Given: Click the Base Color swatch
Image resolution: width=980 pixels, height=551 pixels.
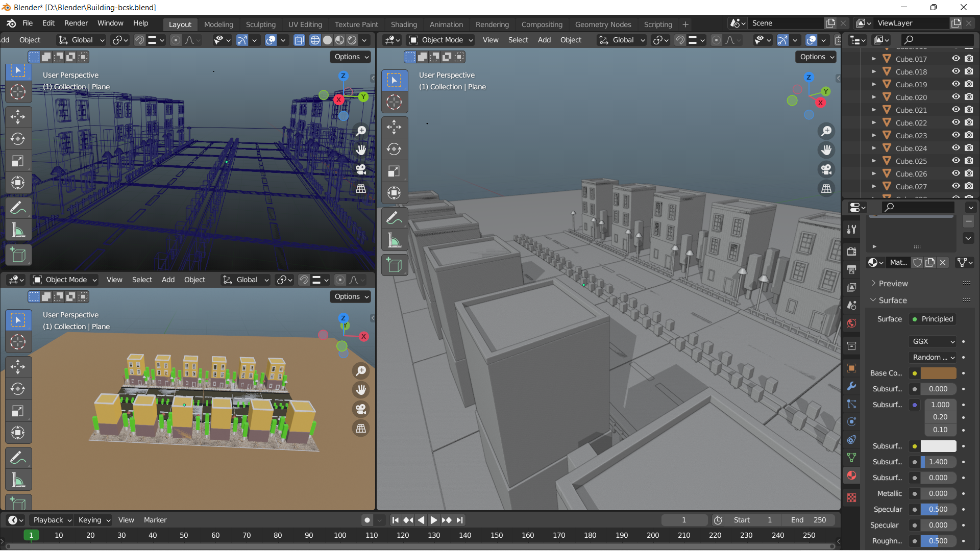Looking at the screenshot, I should pos(938,373).
